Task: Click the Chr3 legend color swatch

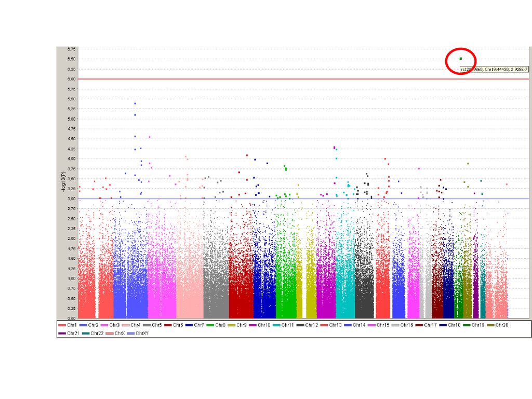Action: pos(104,325)
